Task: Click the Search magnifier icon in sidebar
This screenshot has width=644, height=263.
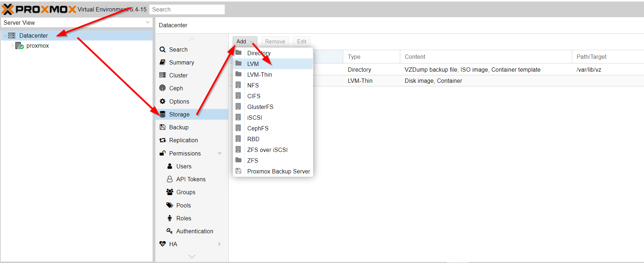Action: coord(163,49)
